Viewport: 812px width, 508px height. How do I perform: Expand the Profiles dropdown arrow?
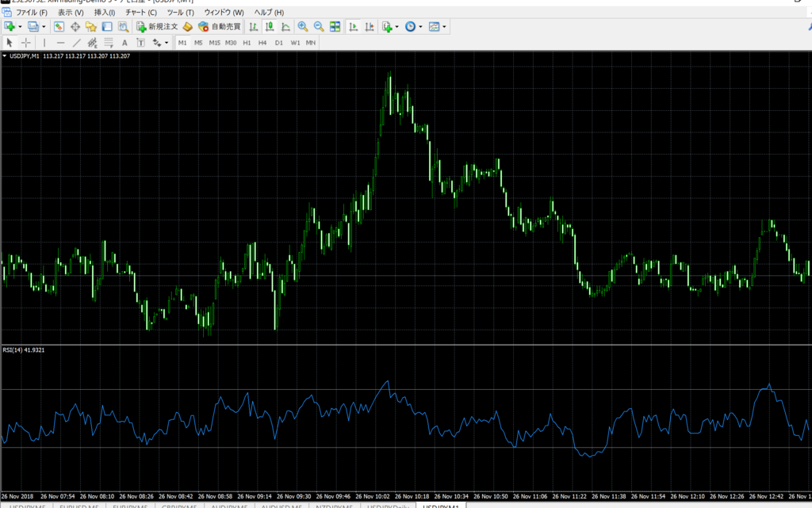tap(44, 27)
